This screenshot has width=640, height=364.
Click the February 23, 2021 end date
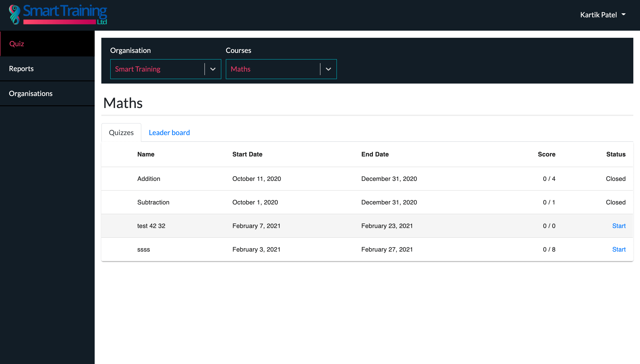387,226
